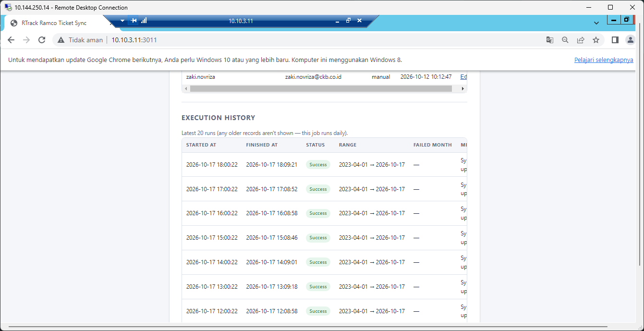The image size is (644, 331).
Task: Click start time 2026-10-17 18:00:22
Action: pos(212,165)
